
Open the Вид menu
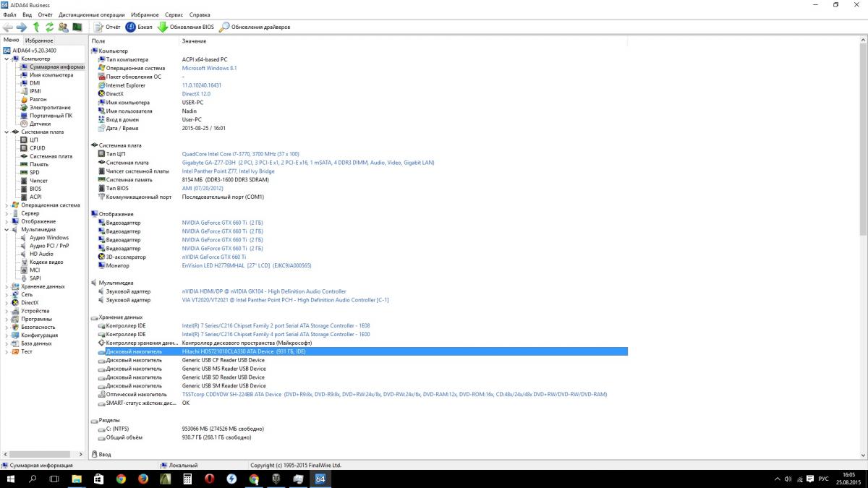(x=27, y=14)
